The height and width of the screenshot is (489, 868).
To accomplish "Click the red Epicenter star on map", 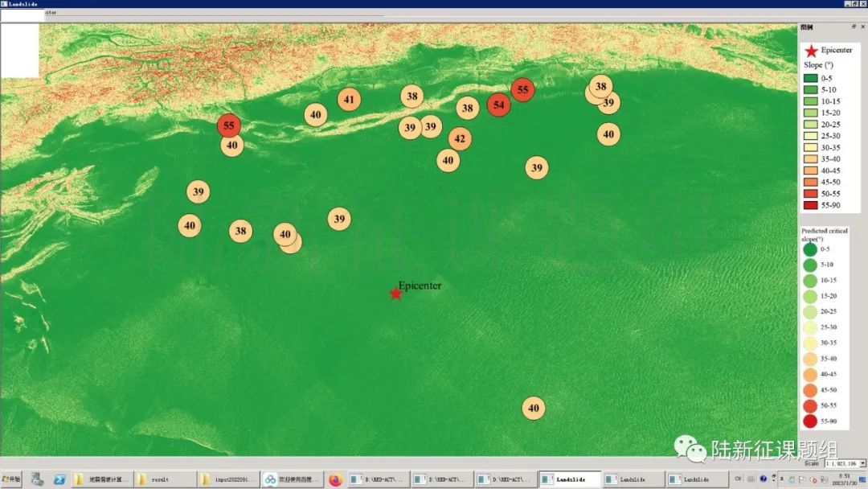I will click(395, 294).
